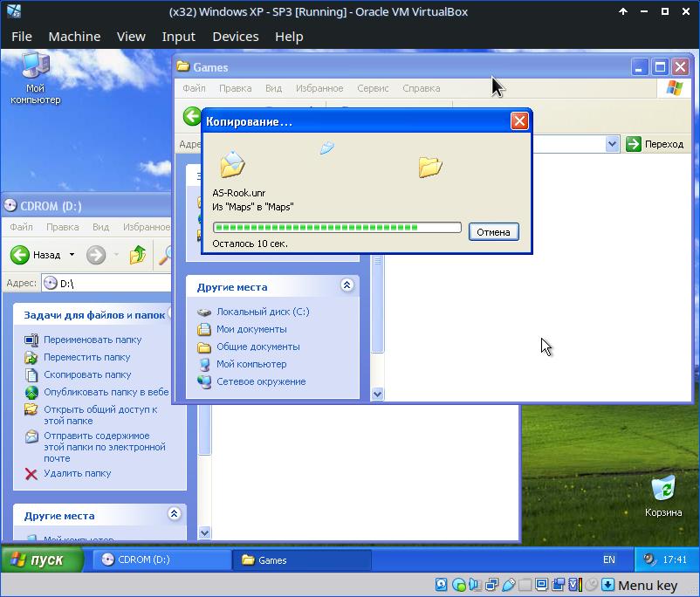Click the keyboard capture arrow icon in status bar
The height and width of the screenshot is (597, 700).
[x=607, y=584]
